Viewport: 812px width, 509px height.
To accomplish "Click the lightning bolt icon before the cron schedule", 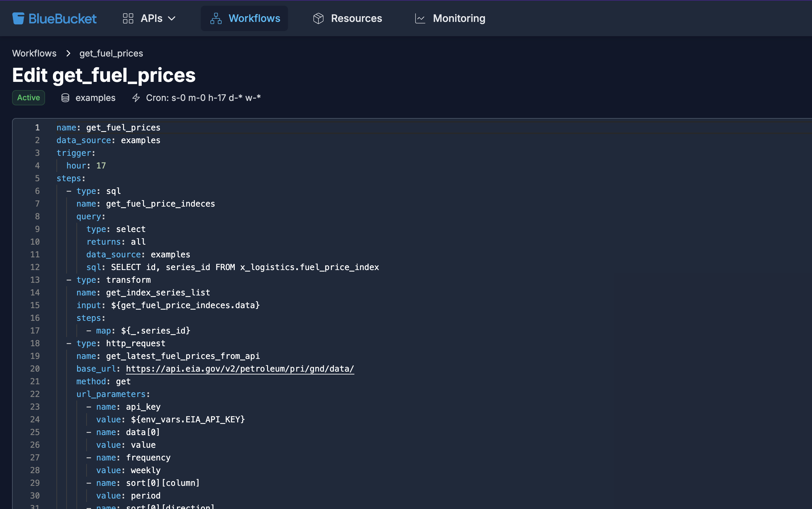I will 136,98.
